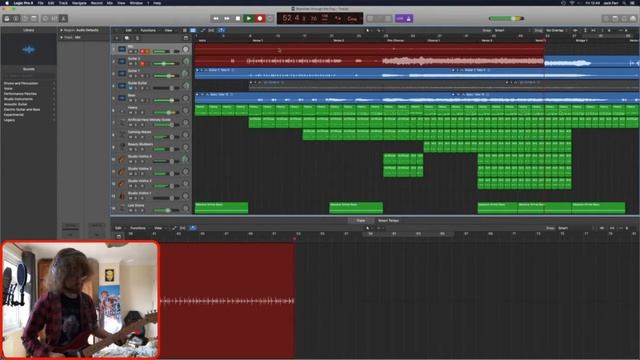Click the Guitar 1 track pan knob
The image size is (640, 360).
click(x=186, y=74)
